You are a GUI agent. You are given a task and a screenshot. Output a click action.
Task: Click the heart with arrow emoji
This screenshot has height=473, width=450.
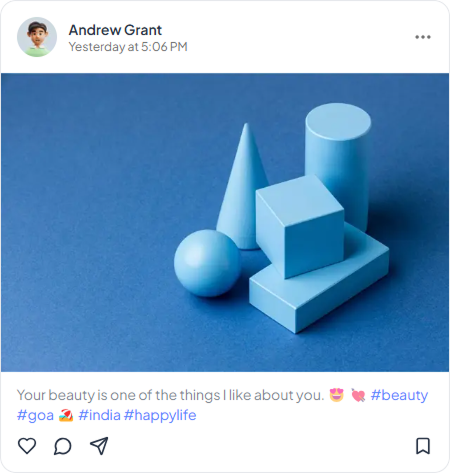tap(358, 395)
